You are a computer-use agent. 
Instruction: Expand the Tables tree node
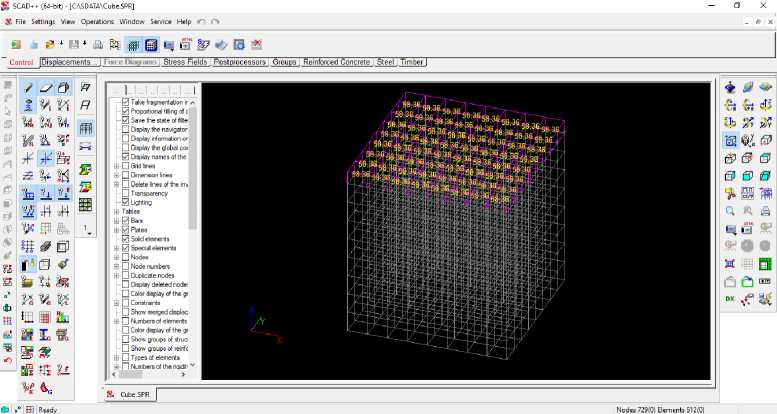pyautogui.click(x=116, y=212)
